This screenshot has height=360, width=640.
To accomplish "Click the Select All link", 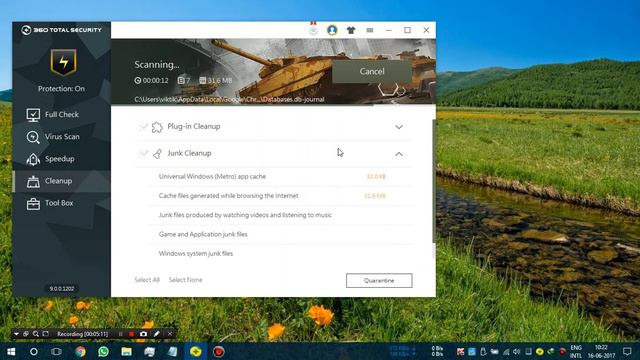I will click(x=147, y=280).
